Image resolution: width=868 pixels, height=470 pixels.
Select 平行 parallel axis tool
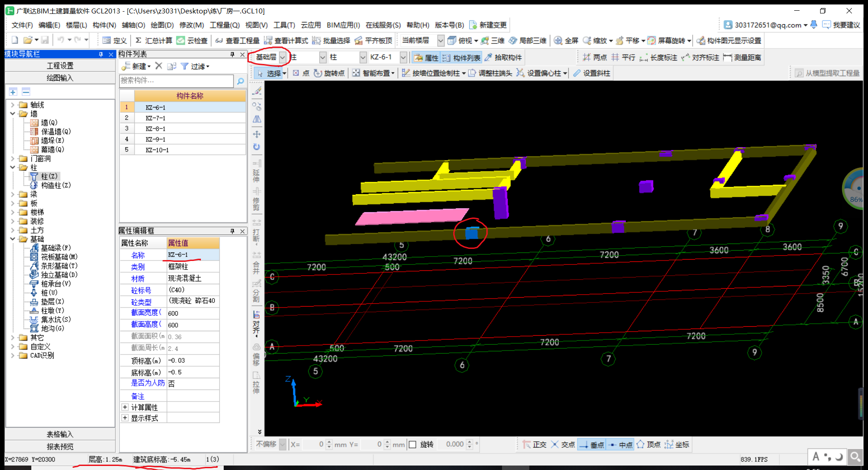point(623,57)
